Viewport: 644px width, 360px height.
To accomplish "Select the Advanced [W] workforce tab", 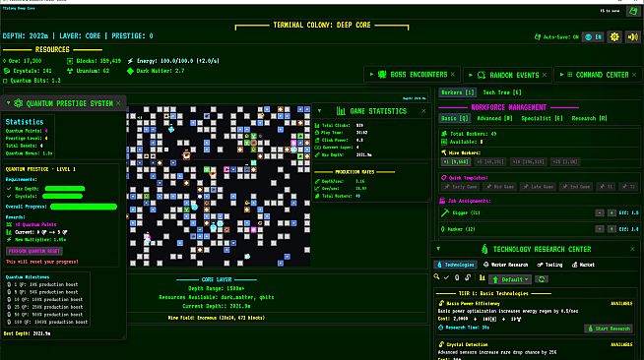I will pyautogui.click(x=494, y=118).
